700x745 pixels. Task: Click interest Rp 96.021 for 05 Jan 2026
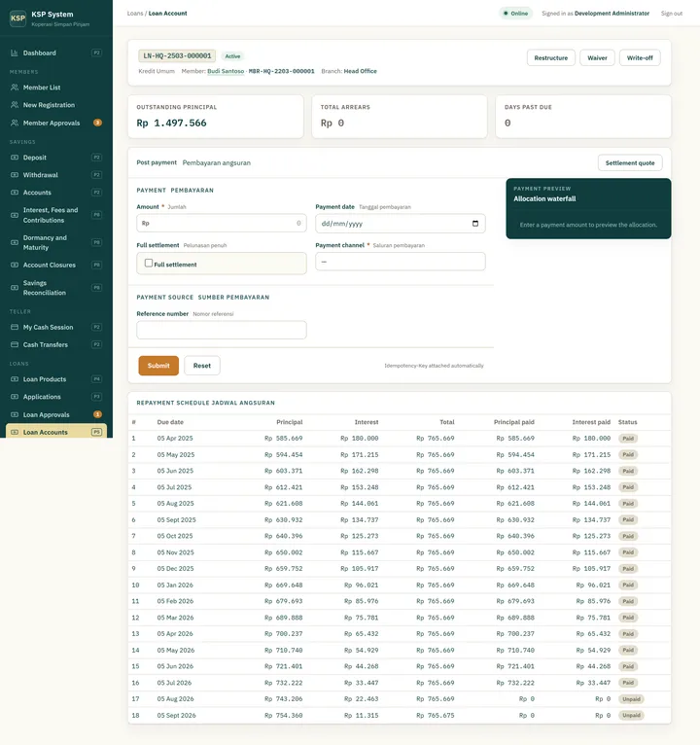click(361, 585)
